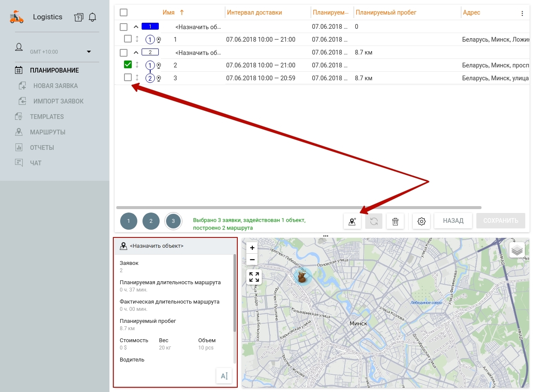Zoom in on the map
This screenshot has height=392, width=533.
click(252, 248)
